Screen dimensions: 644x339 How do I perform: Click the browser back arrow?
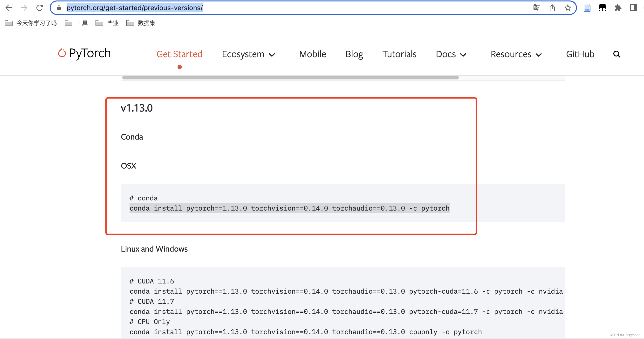pyautogui.click(x=9, y=8)
